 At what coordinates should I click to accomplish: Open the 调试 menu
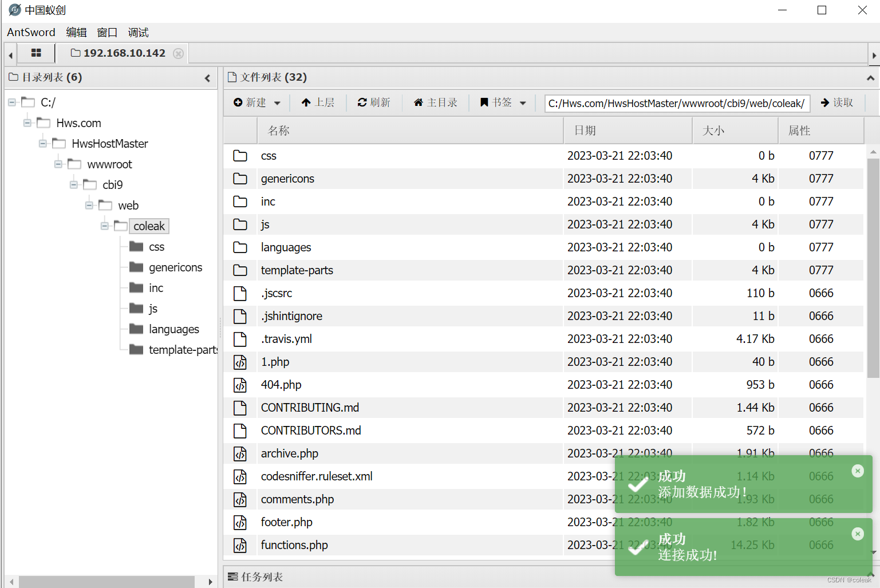(x=137, y=32)
